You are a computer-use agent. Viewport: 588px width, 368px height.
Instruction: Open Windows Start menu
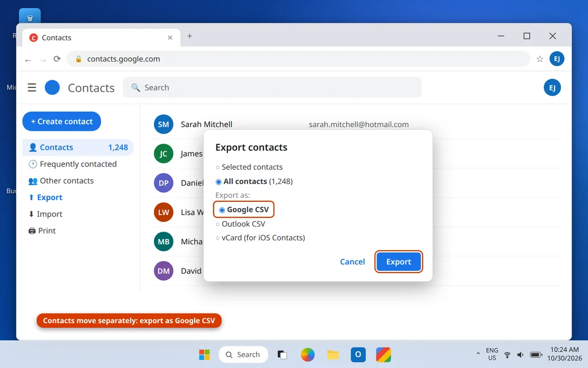[204, 354]
